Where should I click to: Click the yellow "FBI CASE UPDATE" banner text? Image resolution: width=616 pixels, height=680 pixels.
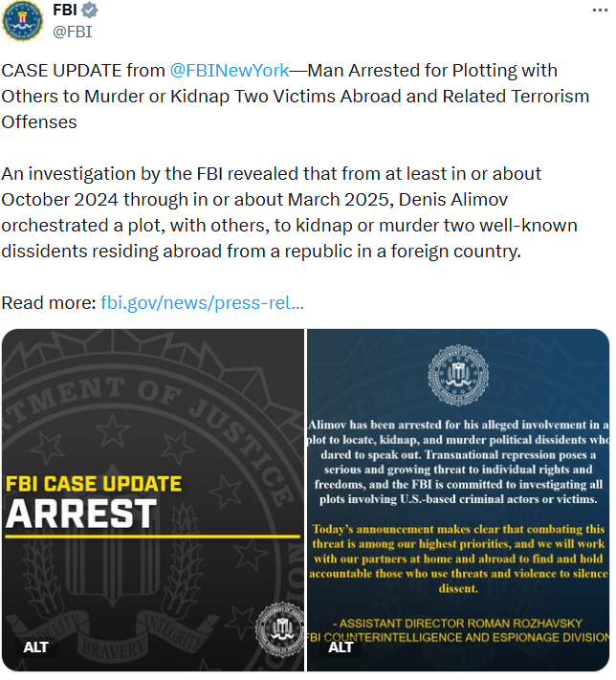point(94,483)
